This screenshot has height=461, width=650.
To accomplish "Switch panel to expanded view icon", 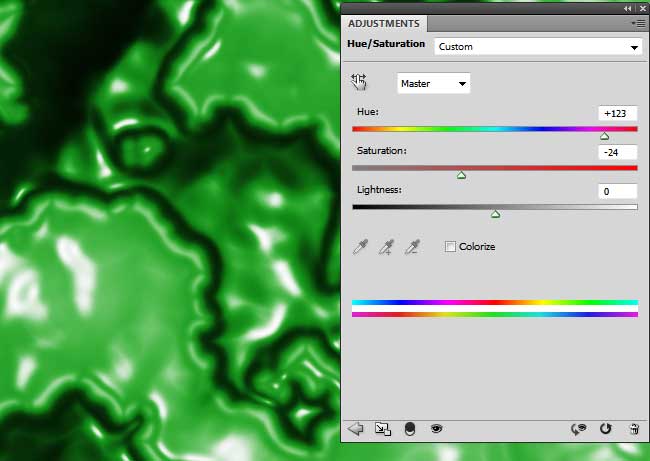I will click(x=383, y=429).
